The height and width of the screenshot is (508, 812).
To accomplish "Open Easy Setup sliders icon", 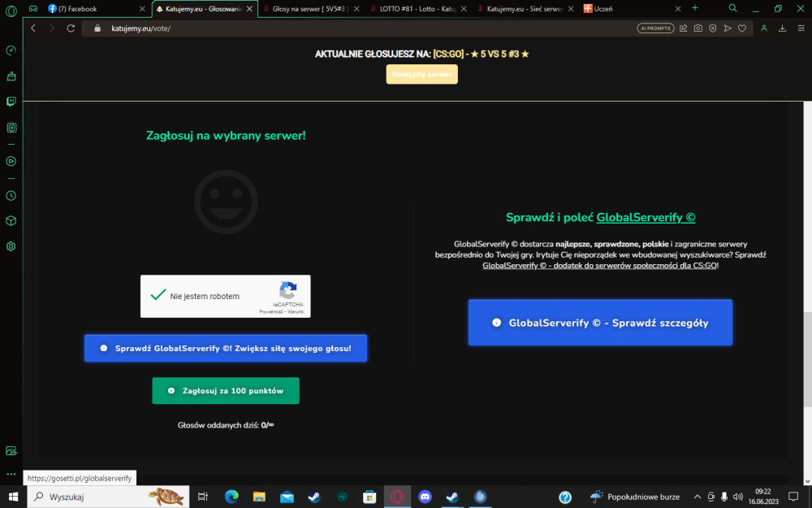I will [801, 28].
